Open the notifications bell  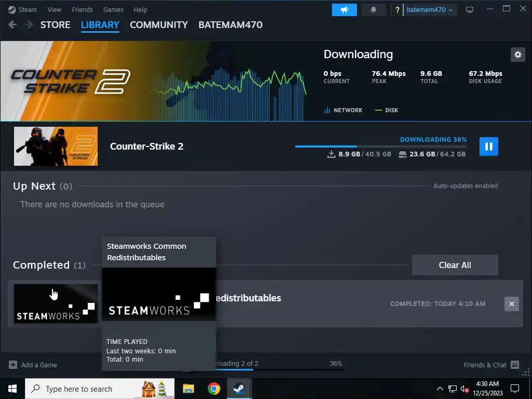(373, 10)
